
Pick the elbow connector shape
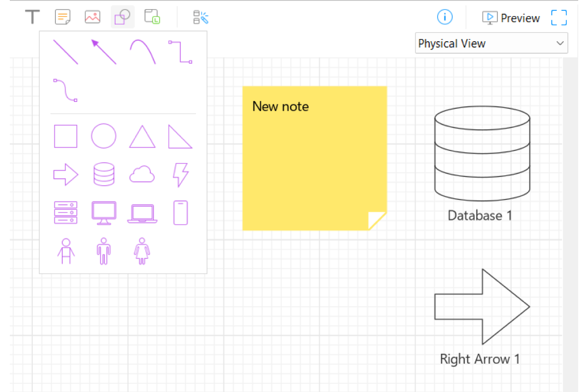point(180,52)
